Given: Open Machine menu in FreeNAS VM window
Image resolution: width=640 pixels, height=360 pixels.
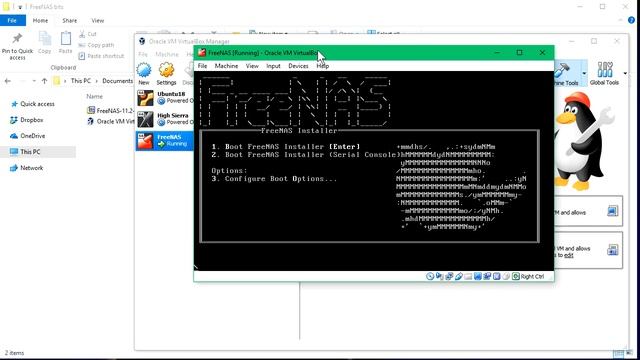Looking at the screenshot, I should point(226,66).
